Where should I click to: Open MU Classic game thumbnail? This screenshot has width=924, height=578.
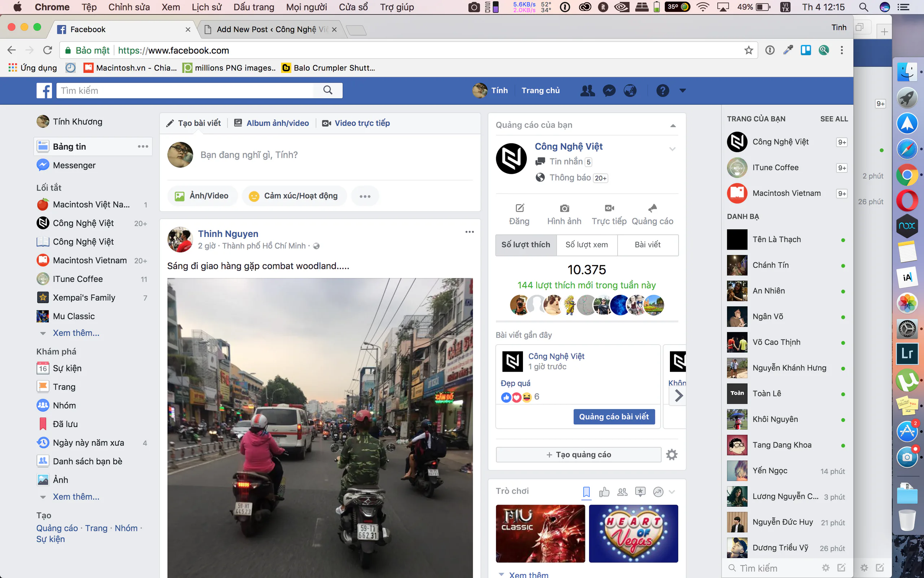pos(540,533)
